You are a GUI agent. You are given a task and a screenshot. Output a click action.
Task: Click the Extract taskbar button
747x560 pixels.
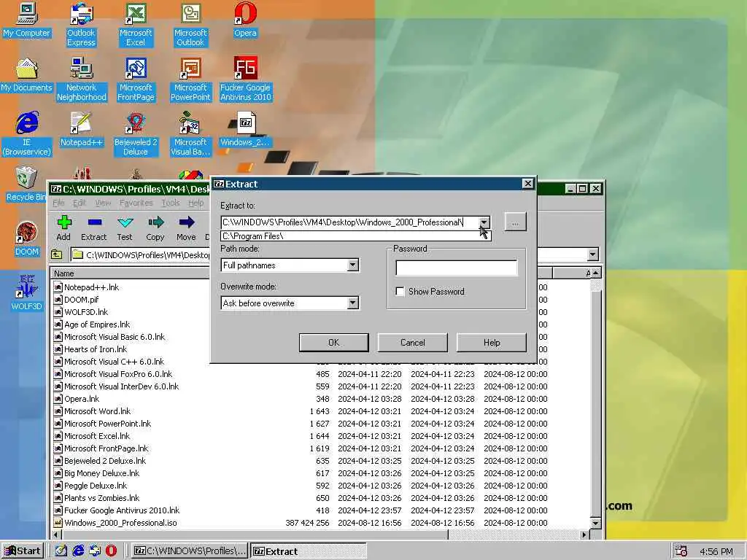click(x=309, y=551)
